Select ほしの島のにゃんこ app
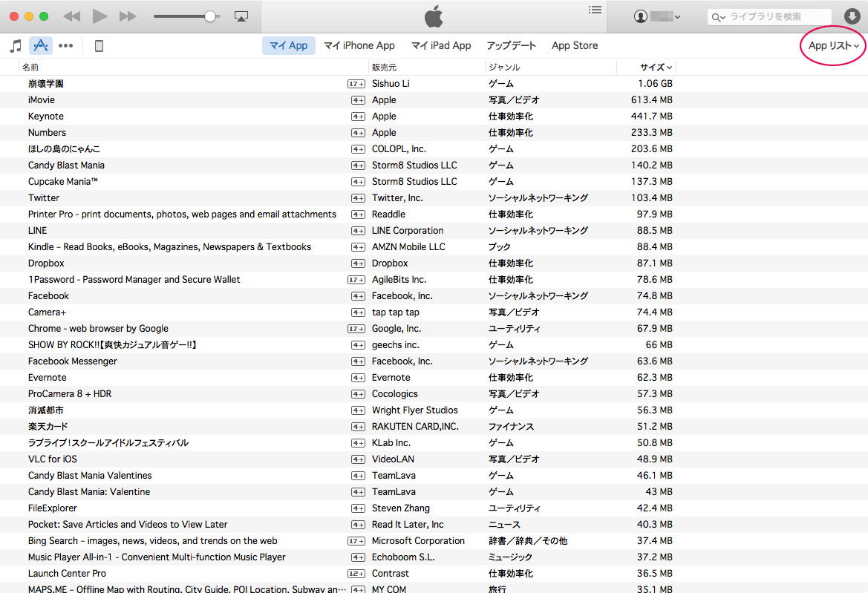The image size is (868, 593). click(64, 148)
